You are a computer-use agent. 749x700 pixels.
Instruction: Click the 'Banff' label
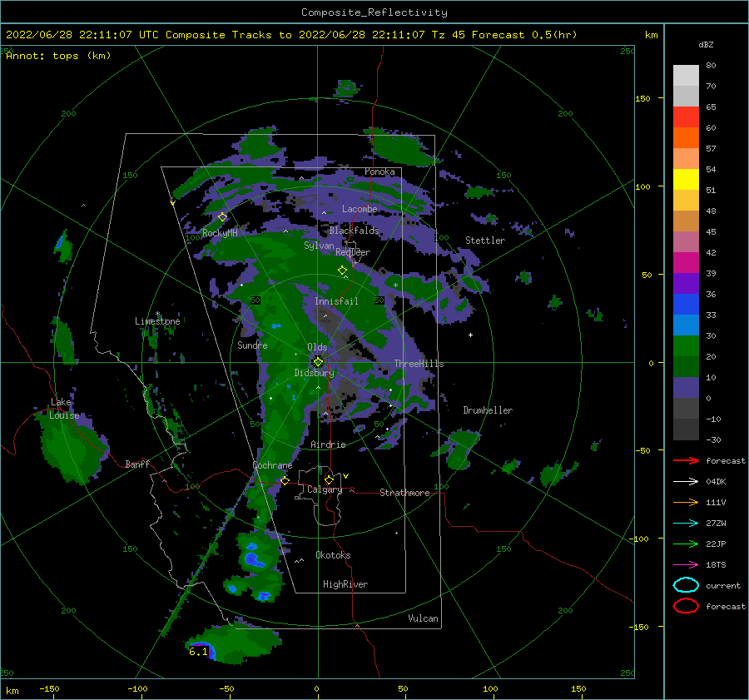(x=137, y=464)
